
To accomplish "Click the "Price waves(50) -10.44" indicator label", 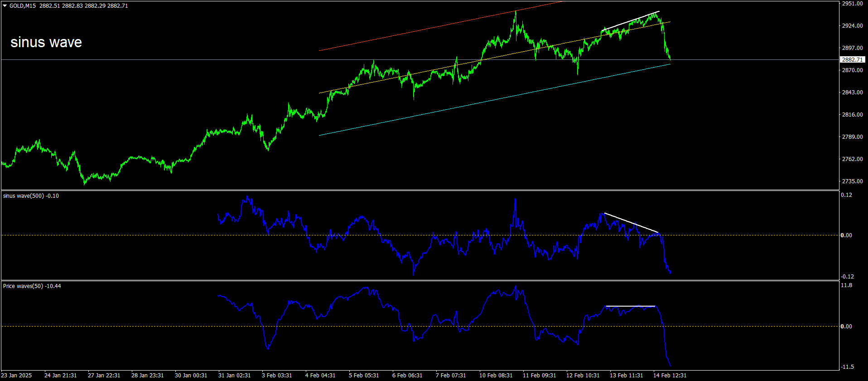I will click(32, 286).
